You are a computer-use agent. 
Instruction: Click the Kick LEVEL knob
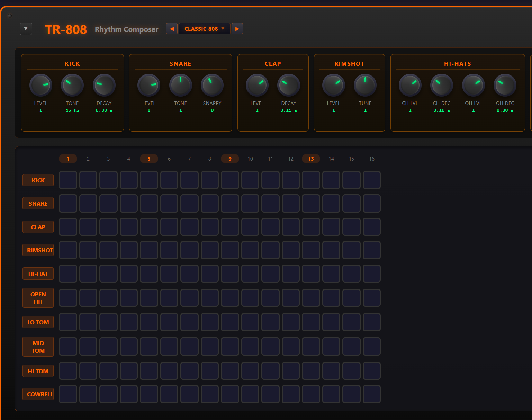click(41, 85)
